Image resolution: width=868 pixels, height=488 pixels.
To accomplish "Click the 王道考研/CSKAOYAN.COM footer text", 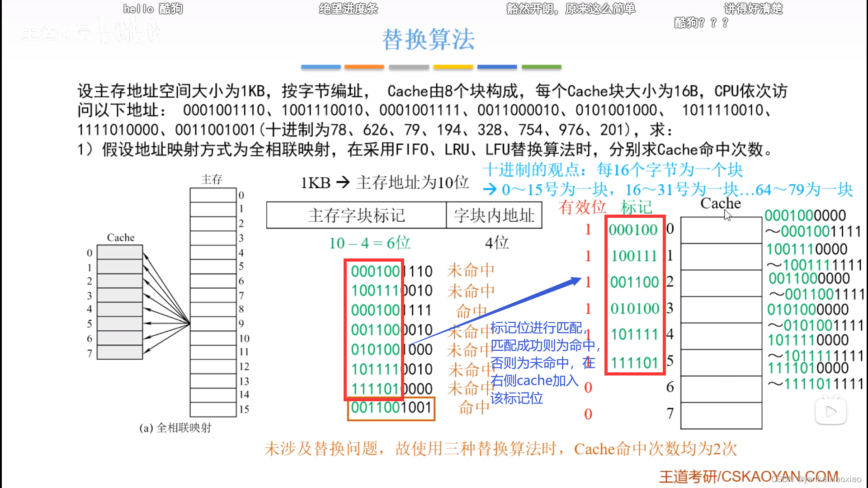I will (x=749, y=476).
